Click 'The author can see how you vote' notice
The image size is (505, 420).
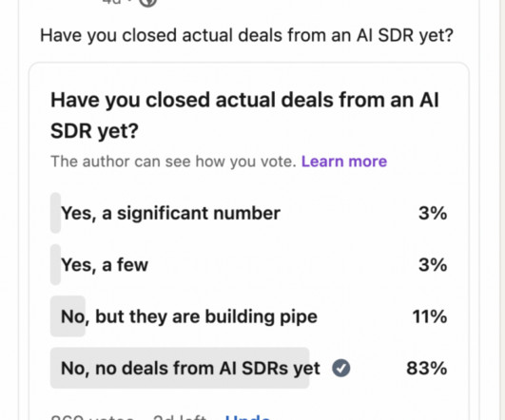173,162
